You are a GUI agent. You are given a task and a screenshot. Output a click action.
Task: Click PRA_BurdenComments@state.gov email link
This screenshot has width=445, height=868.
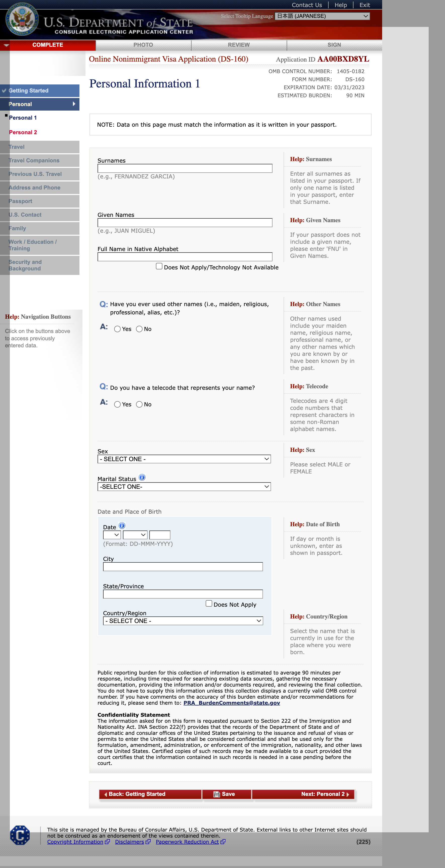(x=232, y=703)
